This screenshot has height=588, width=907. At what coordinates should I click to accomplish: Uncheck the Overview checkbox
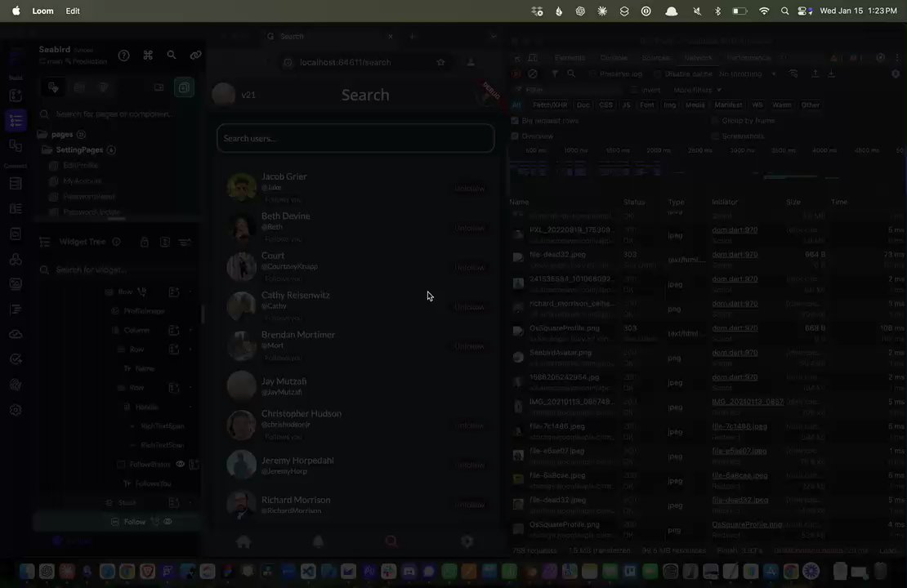515,136
